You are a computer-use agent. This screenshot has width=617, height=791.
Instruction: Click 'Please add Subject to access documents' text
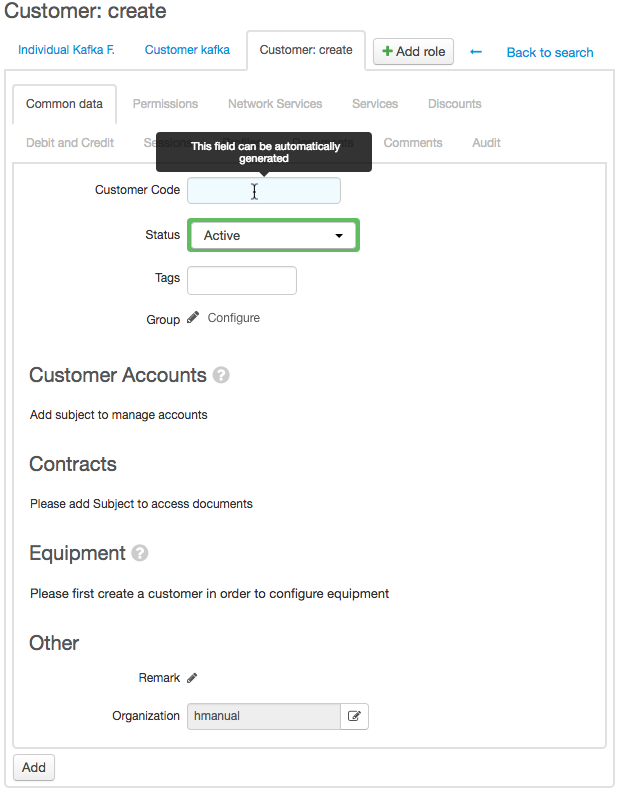(x=141, y=504)
